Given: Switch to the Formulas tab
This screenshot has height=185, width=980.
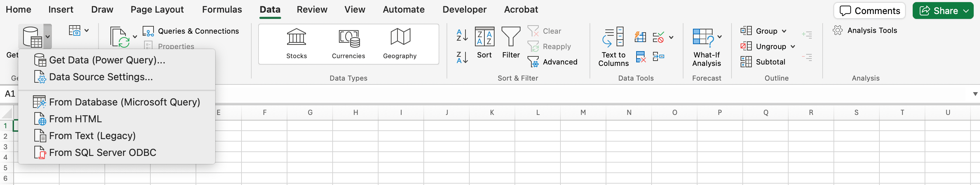Looking at the screenshot, I should (x=222, y=9).
